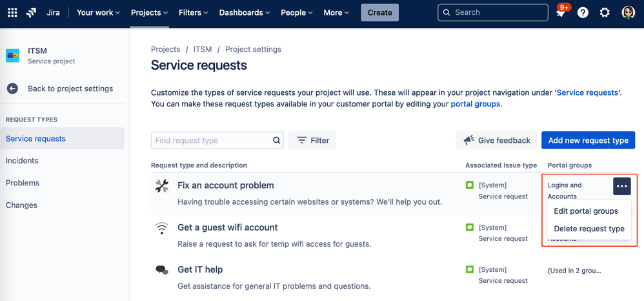This screenshot has height=301, width=644.
Task: Expand the Dashboards dropdown
Action: coord(245,13)
